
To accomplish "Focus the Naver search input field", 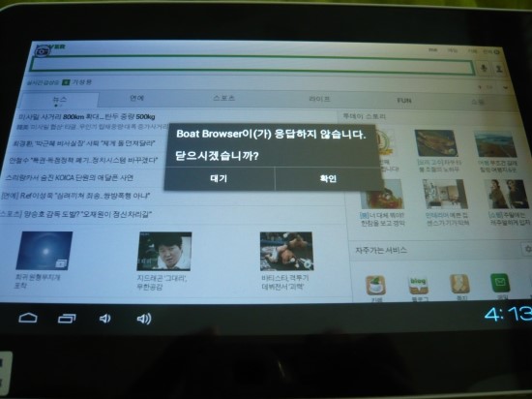I will [x=251, y=65].
